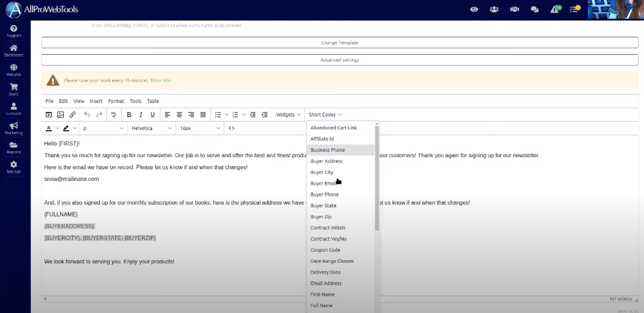
Task: Click the Advanced Settings button
Action: pyautogui.click(x=340, y=60)
